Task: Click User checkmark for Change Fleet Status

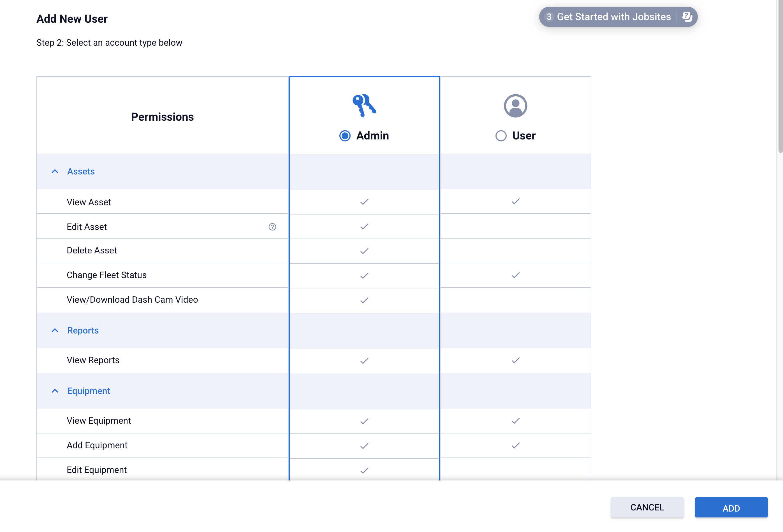Action: (x=515, y=275)
